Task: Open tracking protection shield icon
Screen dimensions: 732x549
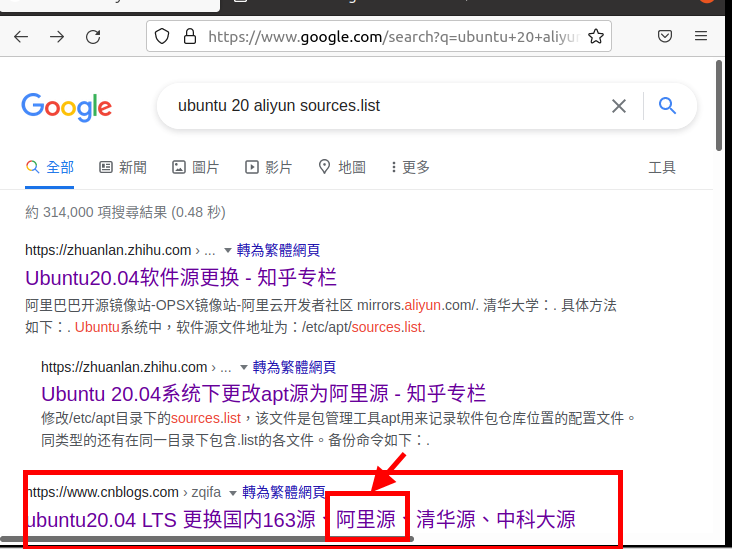Action: (162, 36)
